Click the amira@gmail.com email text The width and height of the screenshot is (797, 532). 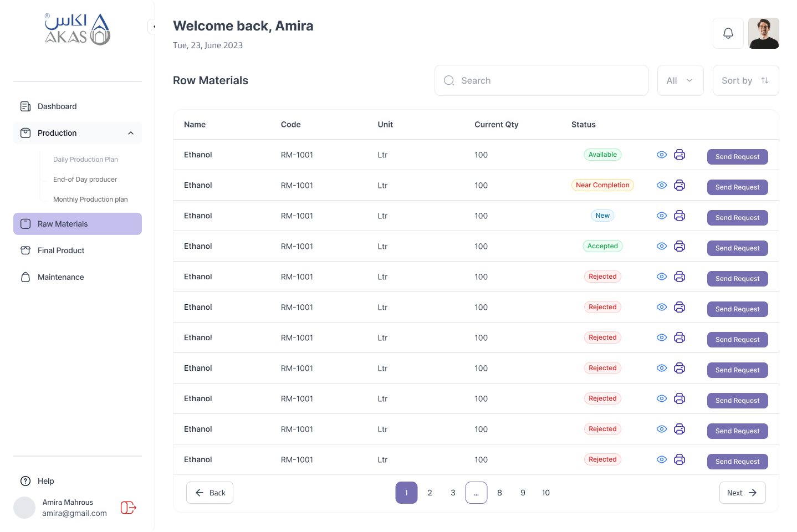[x=74, y=513]
